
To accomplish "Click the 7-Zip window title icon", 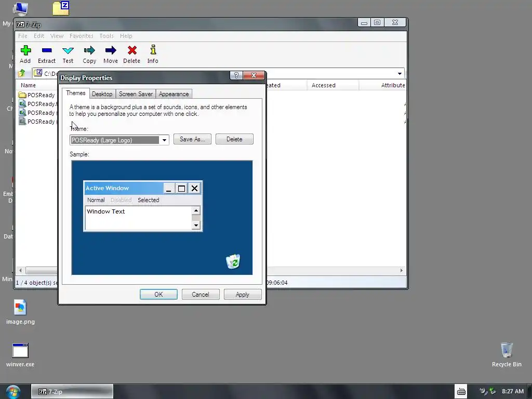I will click(x=20, y=24).
